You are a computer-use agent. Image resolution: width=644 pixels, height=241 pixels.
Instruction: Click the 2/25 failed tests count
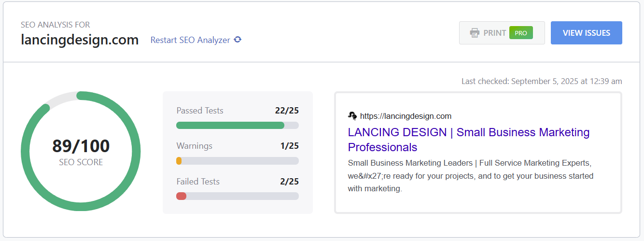(x=289, y=182)
